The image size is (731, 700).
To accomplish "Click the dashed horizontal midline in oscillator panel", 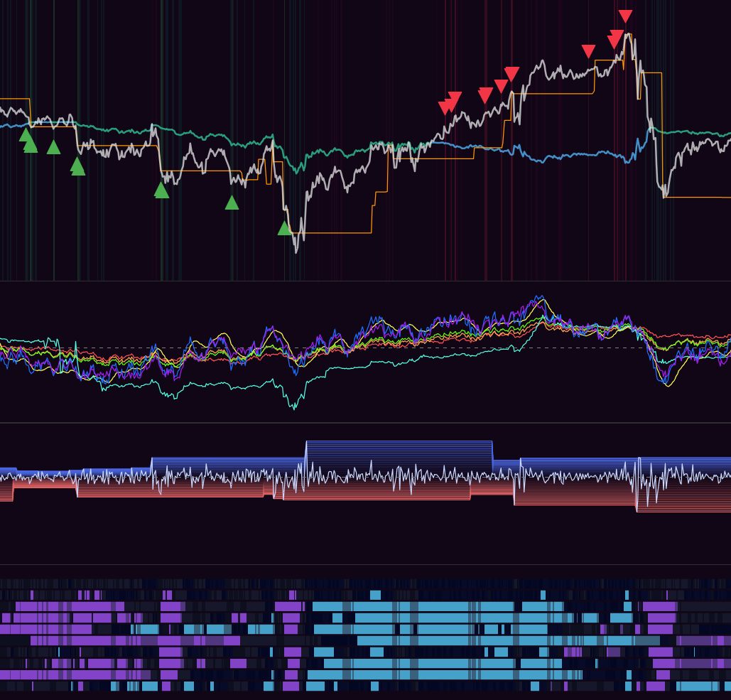I will click(426, 348).
